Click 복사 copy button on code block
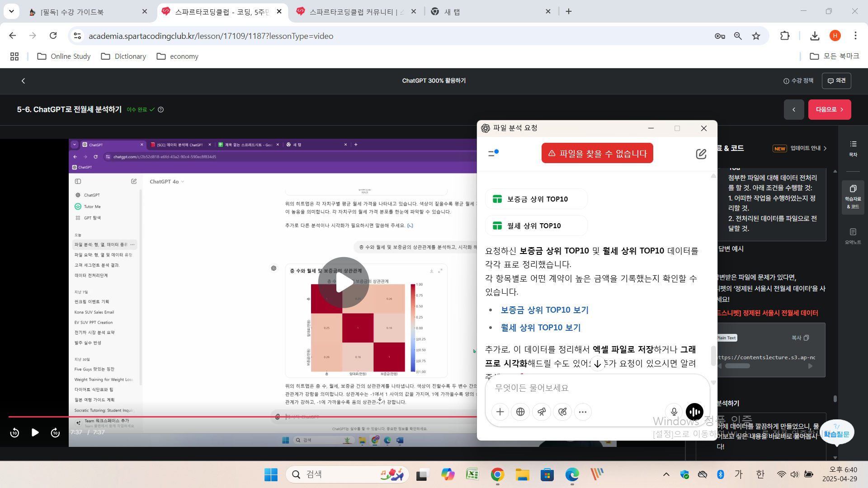This screenshot has width=868, height=488. click(x=800, y=338)
